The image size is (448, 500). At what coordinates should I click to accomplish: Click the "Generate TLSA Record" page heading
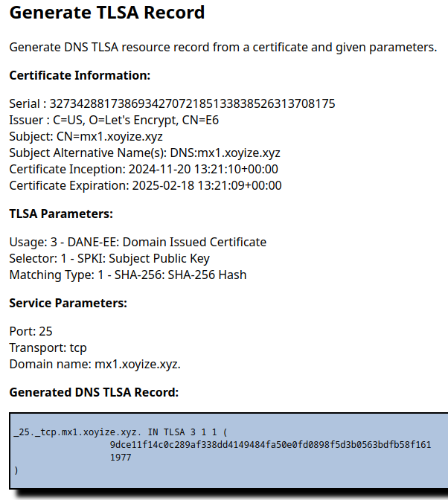106,13
